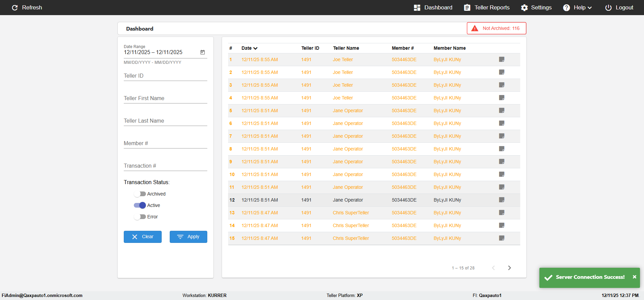Open the note icon for row 10
This screenshot has width=644, height=300.
(502, 174)
